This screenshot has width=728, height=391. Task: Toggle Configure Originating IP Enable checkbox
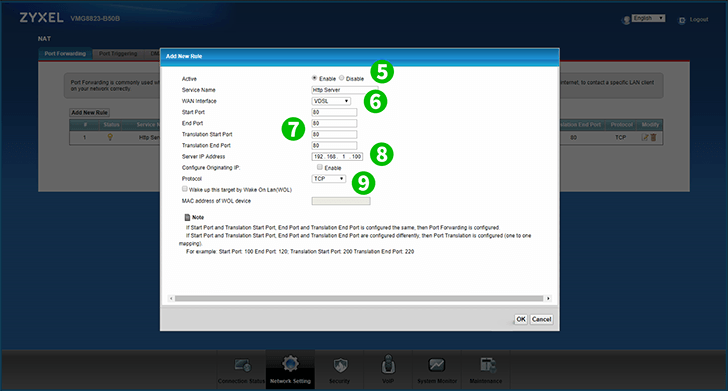click(x=320, y=167)
